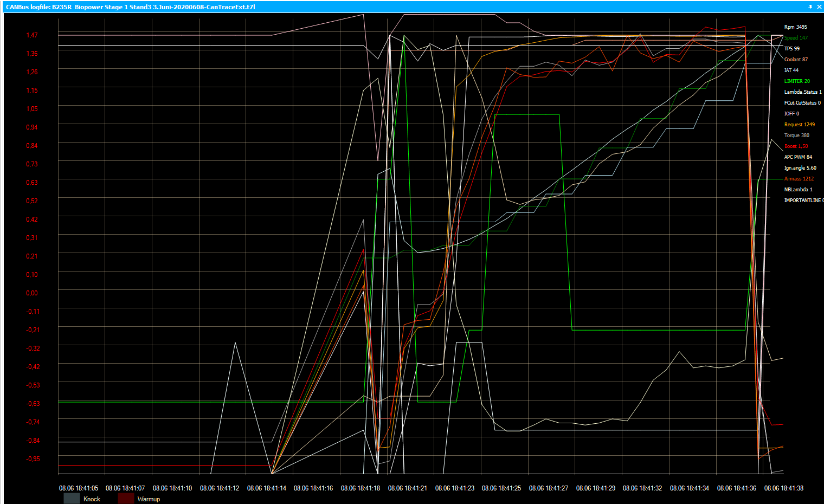Select the Warmup legend label
This screenshot has width=824, height=504.
click(149, 499)
